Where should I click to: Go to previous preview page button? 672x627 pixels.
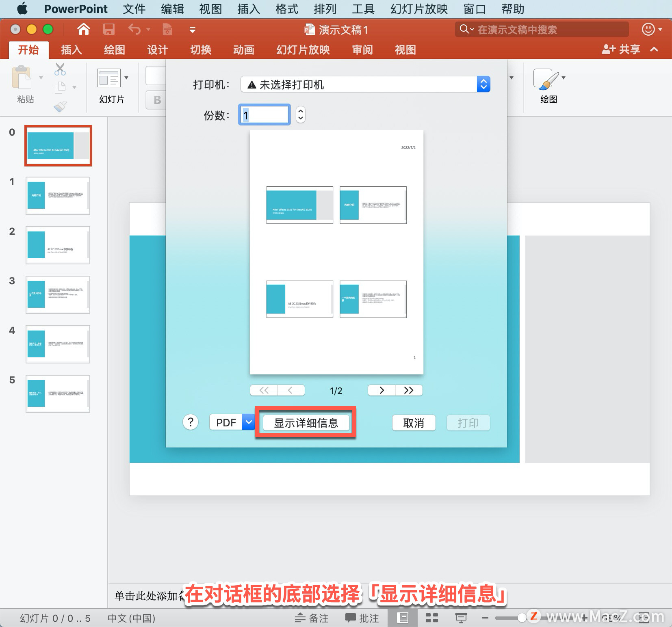tap(291, 390)
